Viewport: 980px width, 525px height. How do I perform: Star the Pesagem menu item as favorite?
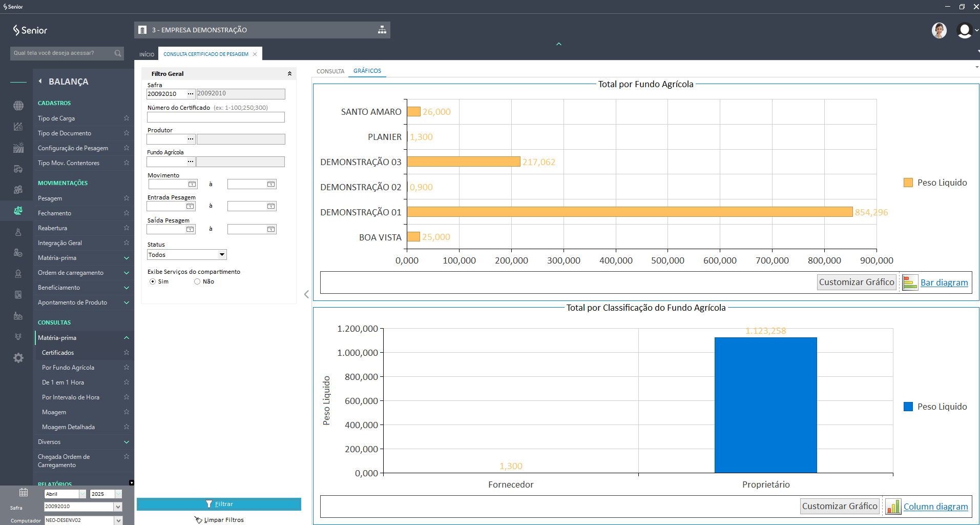(x=127, y=198)
